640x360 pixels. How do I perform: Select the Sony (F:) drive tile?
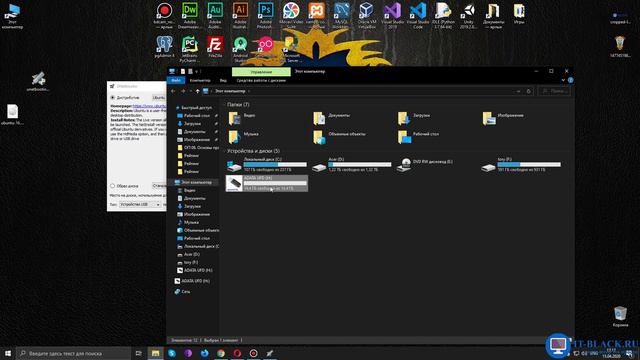tap(520, 164)
